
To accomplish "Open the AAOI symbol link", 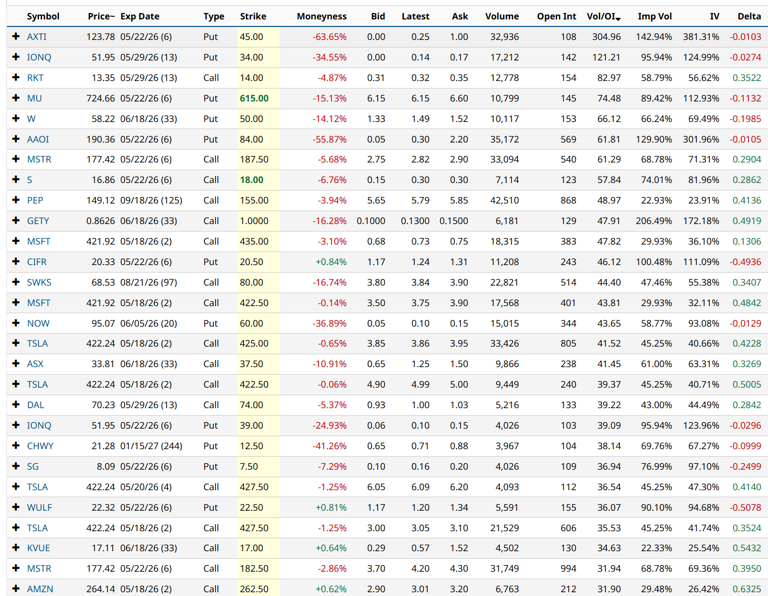I will click(38, 139).
